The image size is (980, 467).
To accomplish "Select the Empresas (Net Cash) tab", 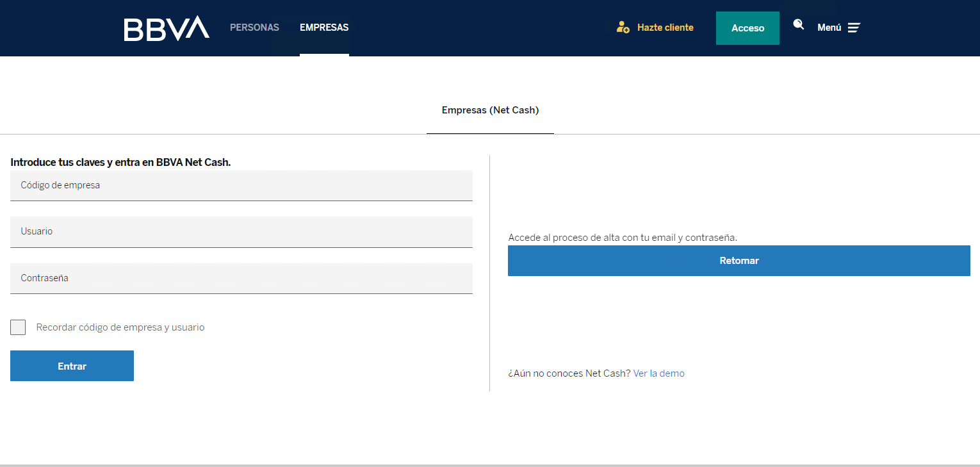I will (490, 110).
